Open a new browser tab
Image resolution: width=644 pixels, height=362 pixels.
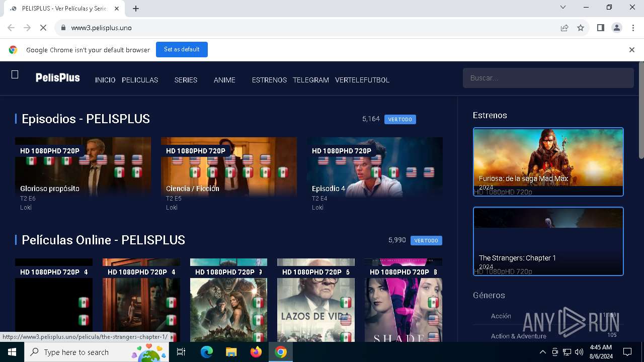pos(136,9)
